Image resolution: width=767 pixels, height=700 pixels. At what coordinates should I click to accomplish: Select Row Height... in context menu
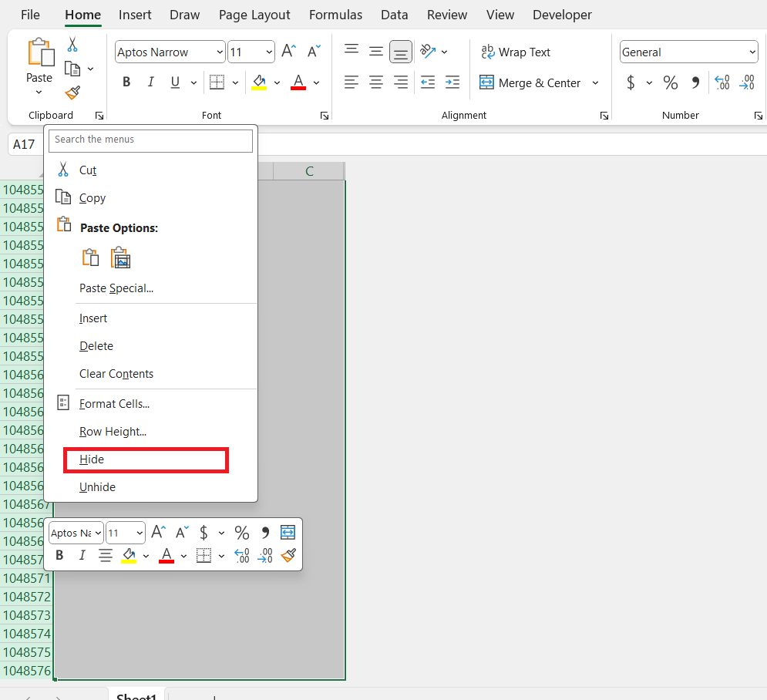(x=150, y=432)
